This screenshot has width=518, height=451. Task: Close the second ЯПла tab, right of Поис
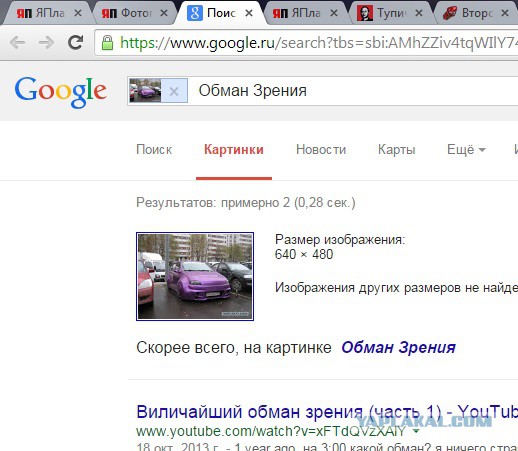[x=334, y=13]
